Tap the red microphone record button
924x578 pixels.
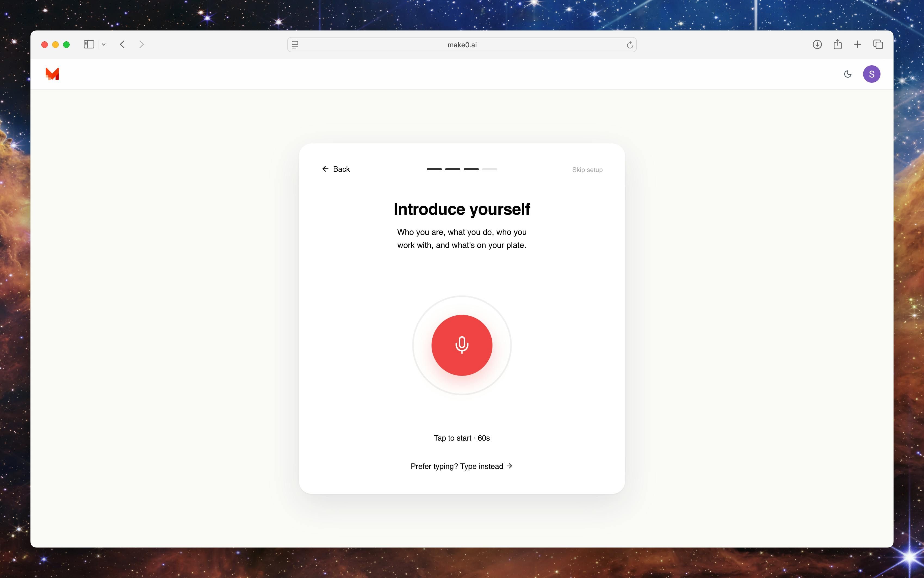(462, 345)
